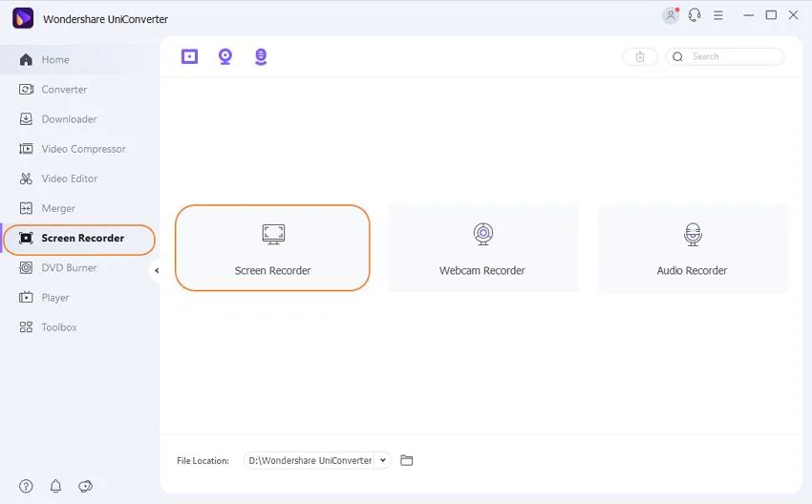
Task: Expand the File Location dropdown
Action: (x=383, y=460)
